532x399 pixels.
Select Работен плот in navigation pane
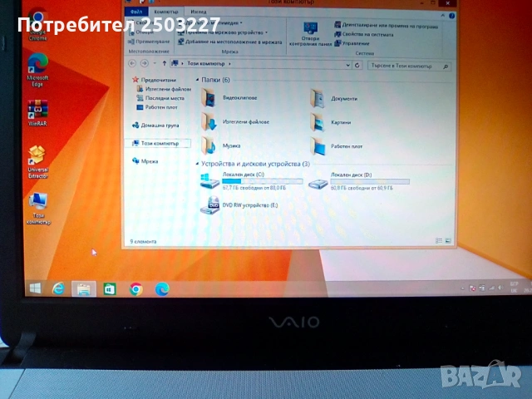[x=157, y=107]
